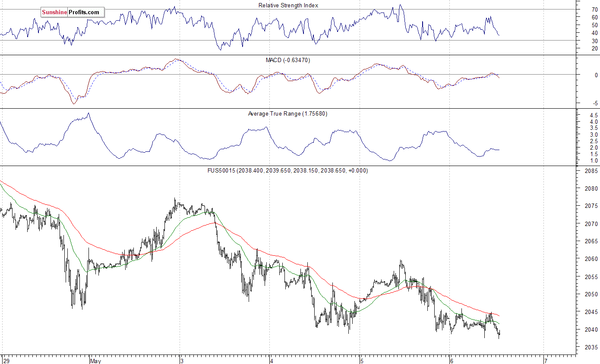This screenshot has width=600, height=364.
Task: Click the MACD (-0.63470) label
Action: pos(287,60)
